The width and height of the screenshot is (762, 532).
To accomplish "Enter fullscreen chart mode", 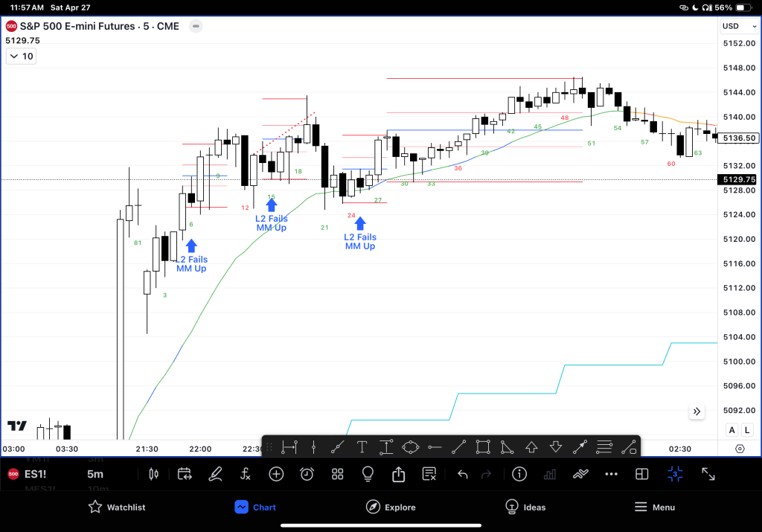I will click(x=708, y=474).
